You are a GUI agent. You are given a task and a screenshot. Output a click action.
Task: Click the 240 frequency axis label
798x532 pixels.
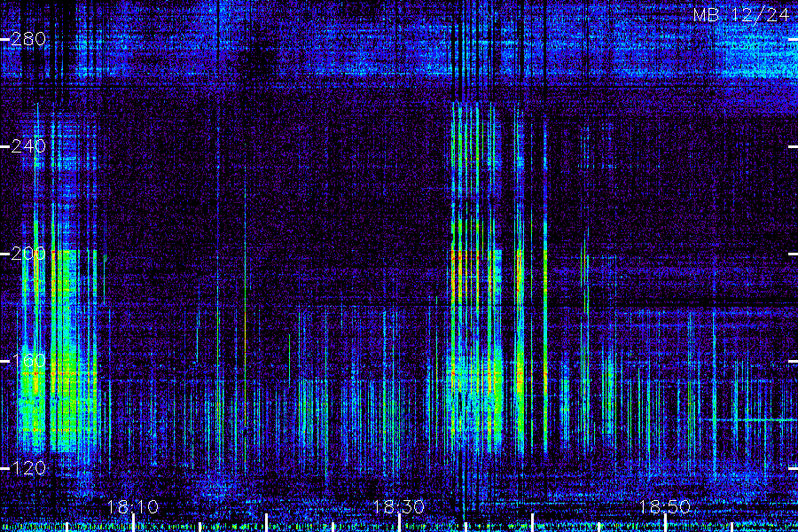28,146
